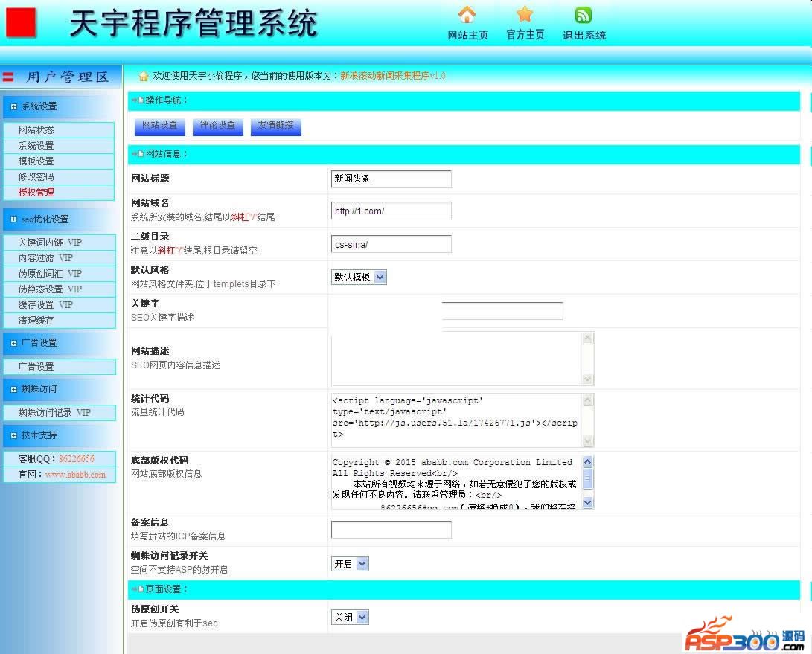Expand the 技术支持 sidebar section
This screenshot has height=654, width=812.
point(60,435)
